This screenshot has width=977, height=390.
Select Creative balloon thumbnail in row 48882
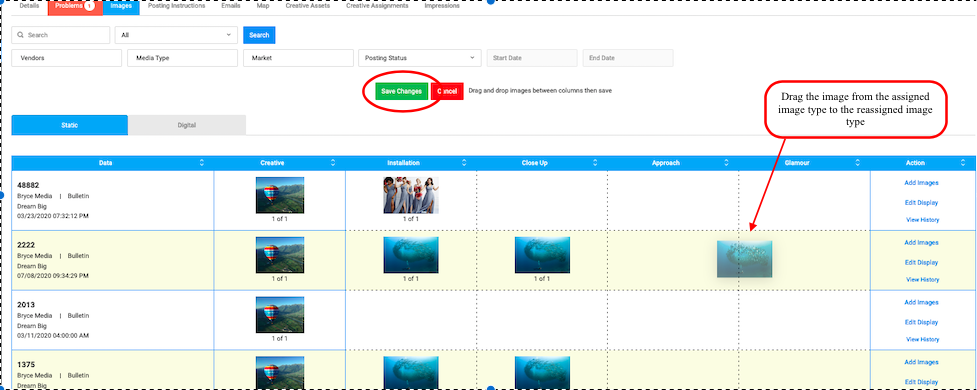280,195
